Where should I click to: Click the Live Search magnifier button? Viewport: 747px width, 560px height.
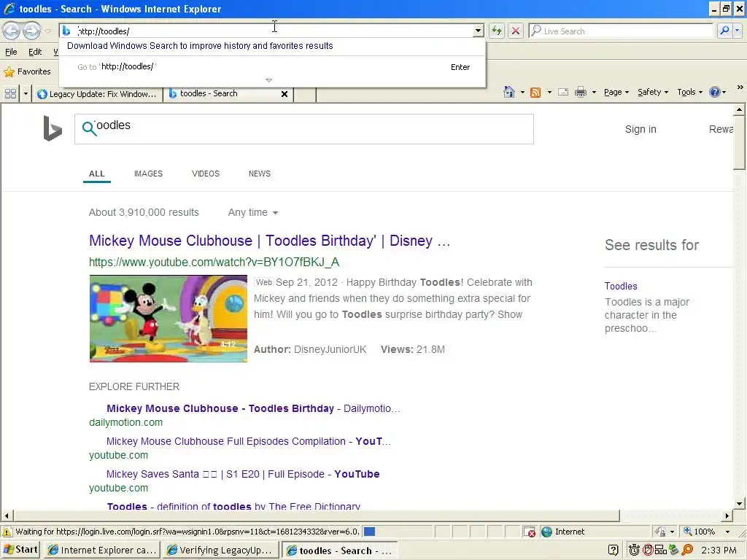724,31
